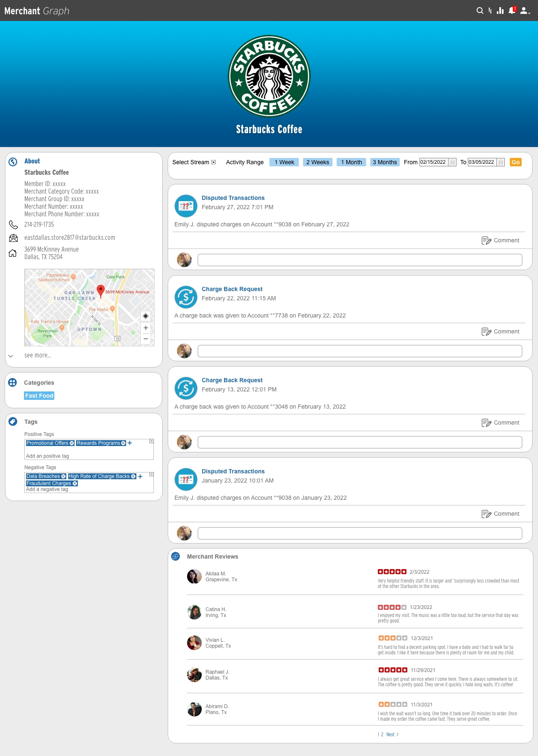Click the January 23 Disputed Transactions icon
Viewport: 538px width, 756px height.
pos(186,479)
